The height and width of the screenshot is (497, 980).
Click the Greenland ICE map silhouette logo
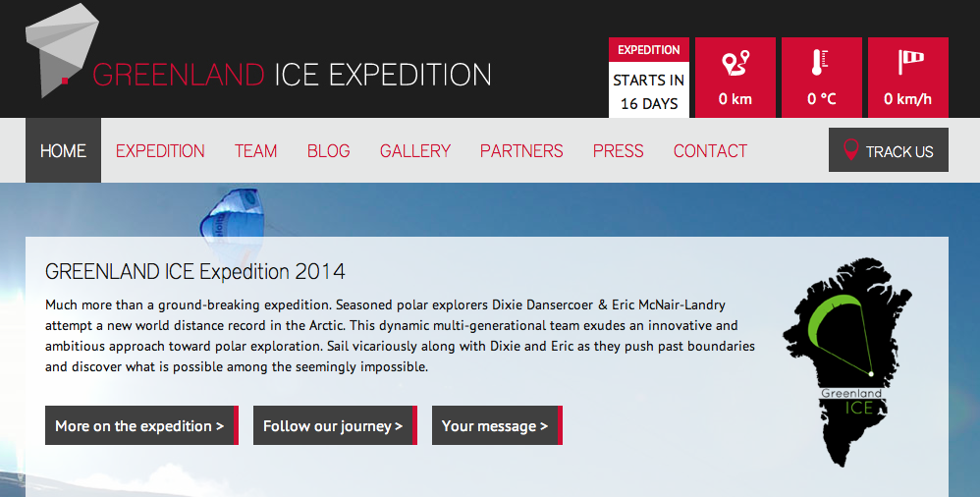846,360
